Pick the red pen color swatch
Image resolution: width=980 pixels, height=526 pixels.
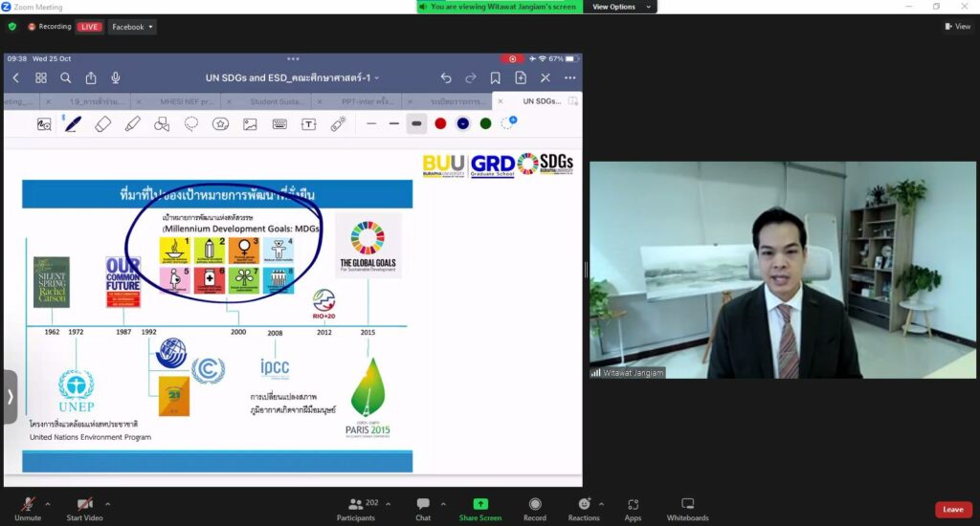click(440, 123)
